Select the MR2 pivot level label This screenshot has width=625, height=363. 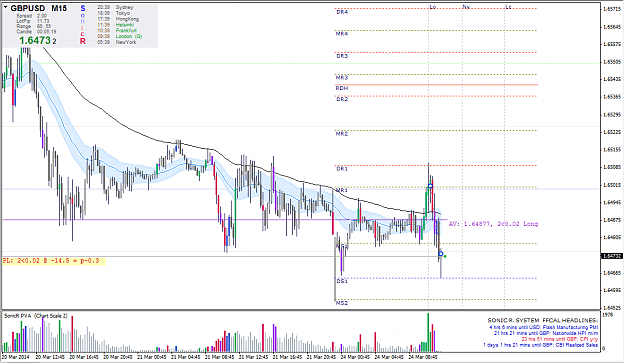[x=342, y=134]
